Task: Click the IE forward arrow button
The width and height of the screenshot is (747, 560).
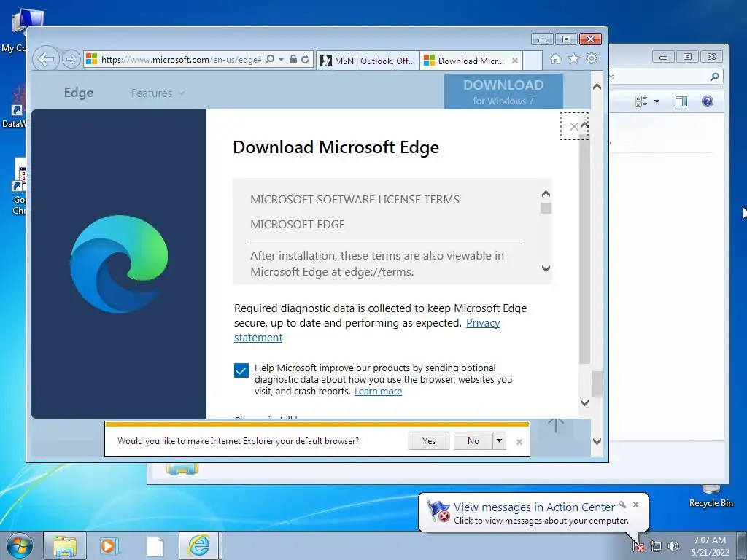Action: click(71, 59)
